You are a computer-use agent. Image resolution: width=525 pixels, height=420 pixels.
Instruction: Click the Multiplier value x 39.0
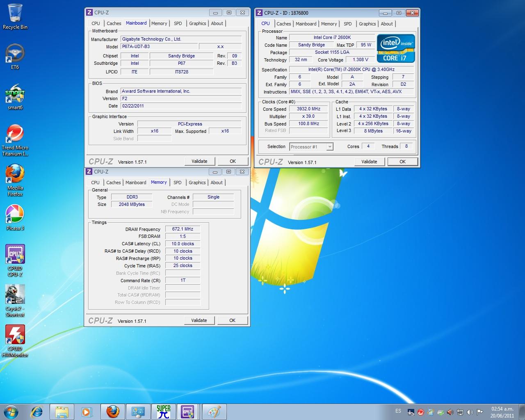coord(309,116)
